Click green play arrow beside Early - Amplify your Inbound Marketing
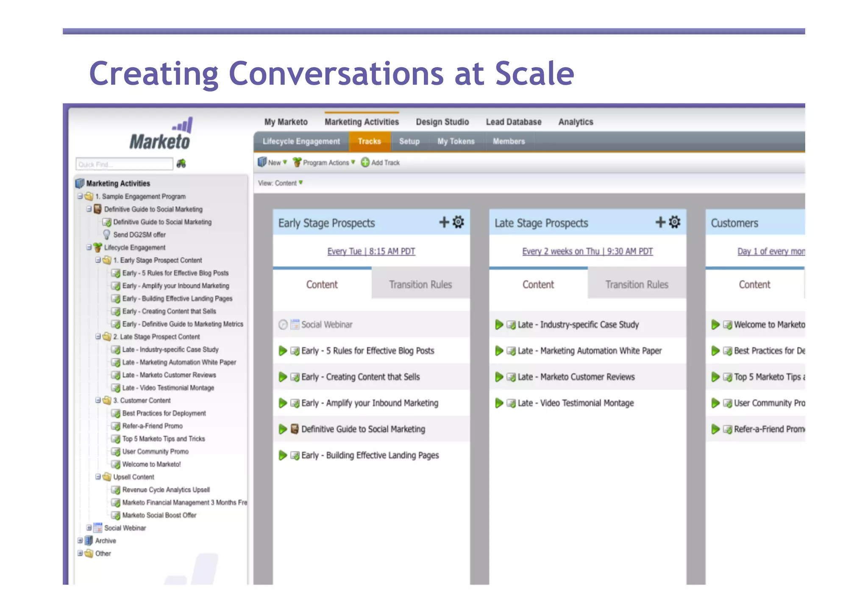Viewport: 868px width, 613px height. tap(283, 403)
